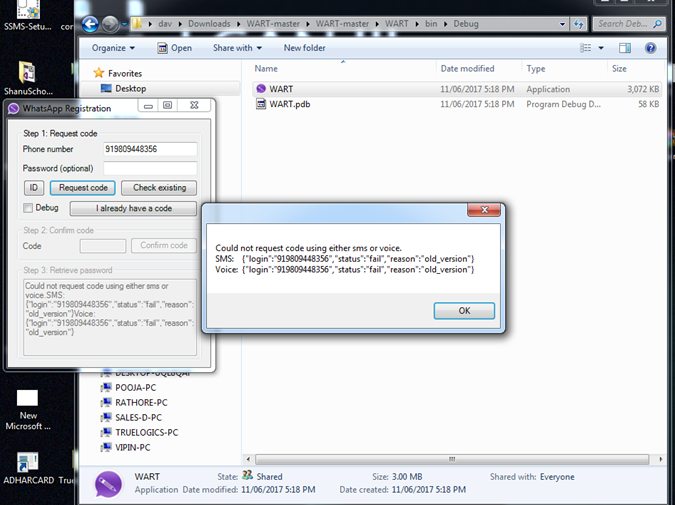Image resolution: width=675 pixels, height=505 pixels.
Task: Expand the Organize dropdown menu
Action: coord(113,48)
